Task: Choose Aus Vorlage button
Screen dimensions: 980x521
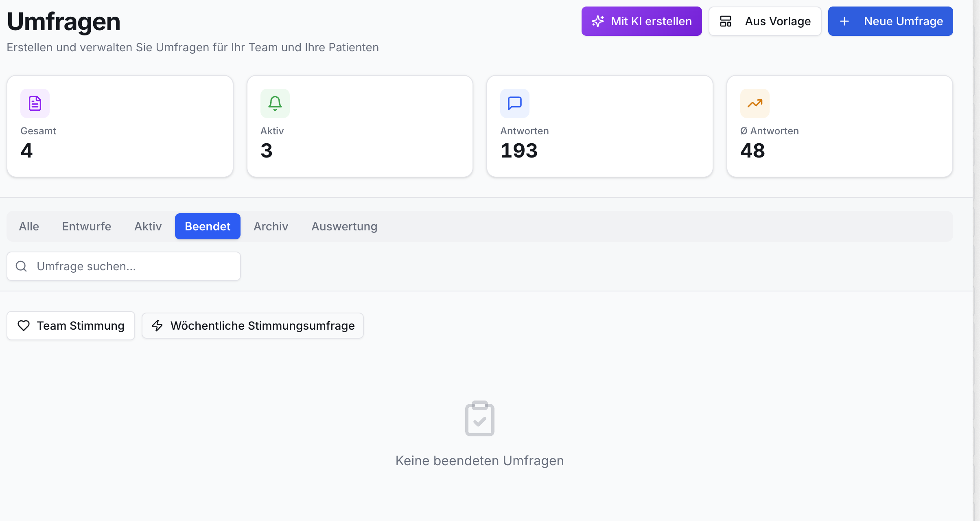Action: tap(765, 21)
